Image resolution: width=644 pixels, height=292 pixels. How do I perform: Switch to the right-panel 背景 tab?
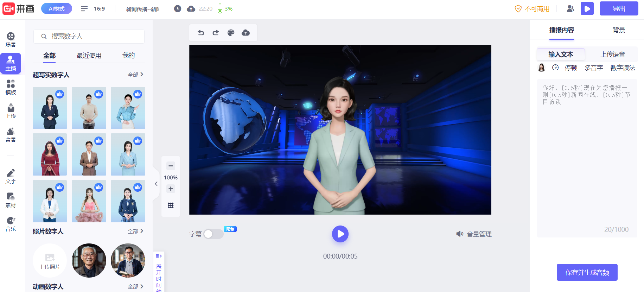(x=619, y=30)
